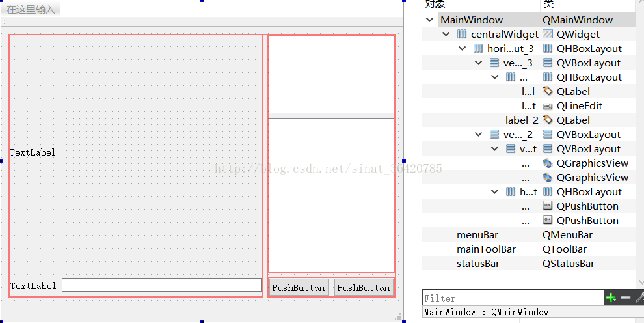Screen dimensions: 644x323
Task: Open the wrench configure icon beside Filter
Action: pos(639,298)
